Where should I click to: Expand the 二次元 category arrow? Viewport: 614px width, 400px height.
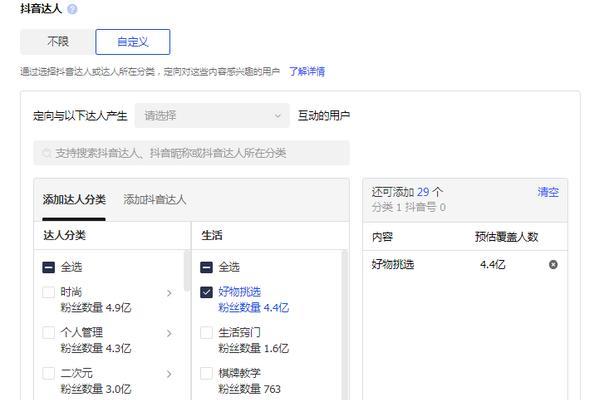click(x=169, y=374)
